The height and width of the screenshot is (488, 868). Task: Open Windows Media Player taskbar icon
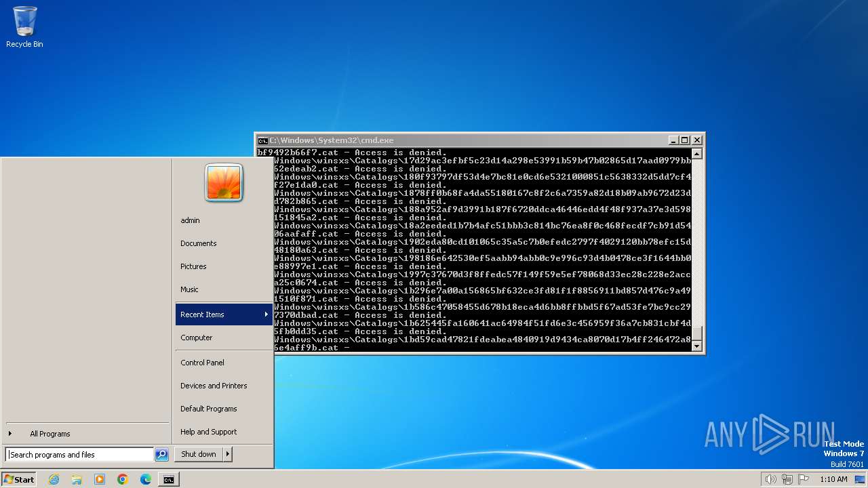[100, 479]
